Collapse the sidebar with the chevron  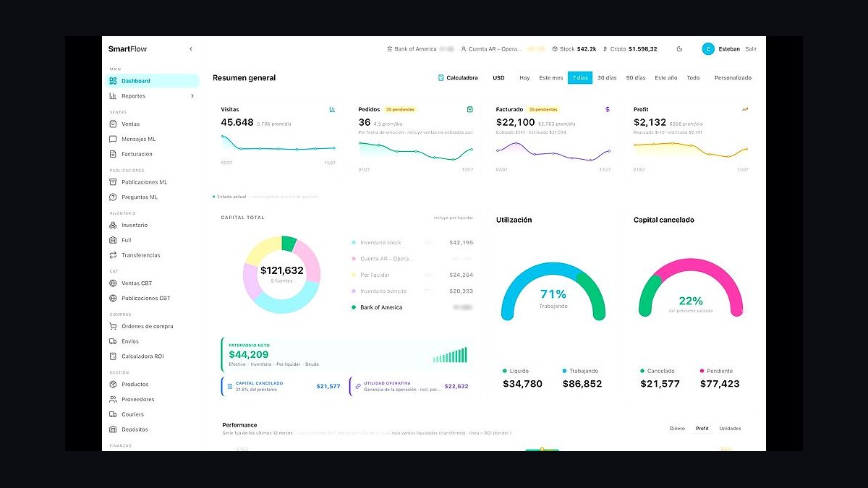[x=191, y=49]
